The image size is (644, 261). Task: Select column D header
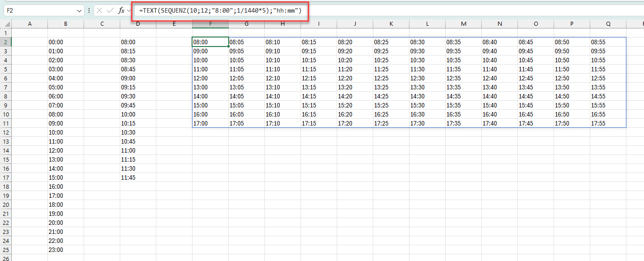[138, 24]
